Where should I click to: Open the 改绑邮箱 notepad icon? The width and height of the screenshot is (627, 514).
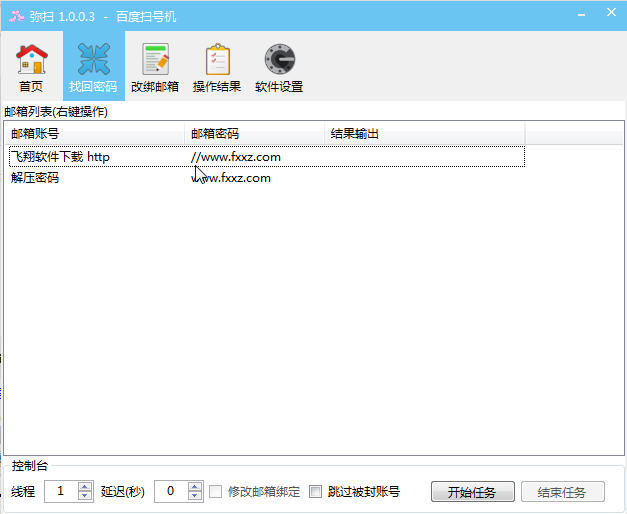[x=156, y=59]
